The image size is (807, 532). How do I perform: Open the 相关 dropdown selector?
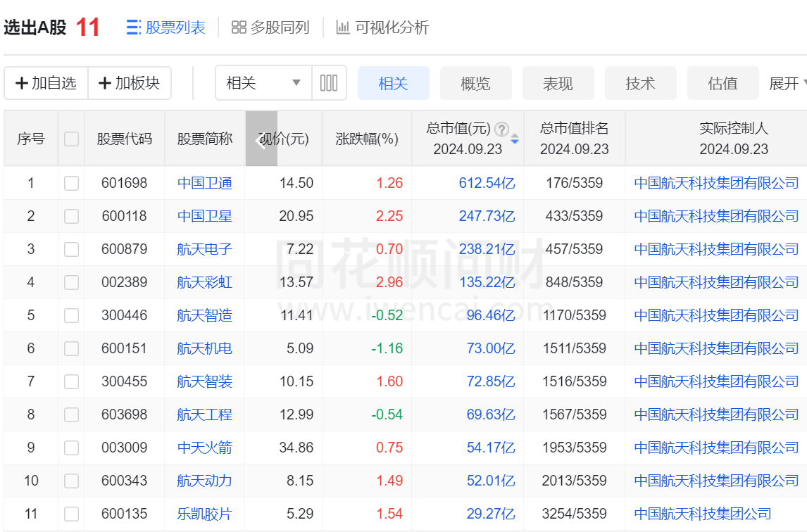pos(263,83)
